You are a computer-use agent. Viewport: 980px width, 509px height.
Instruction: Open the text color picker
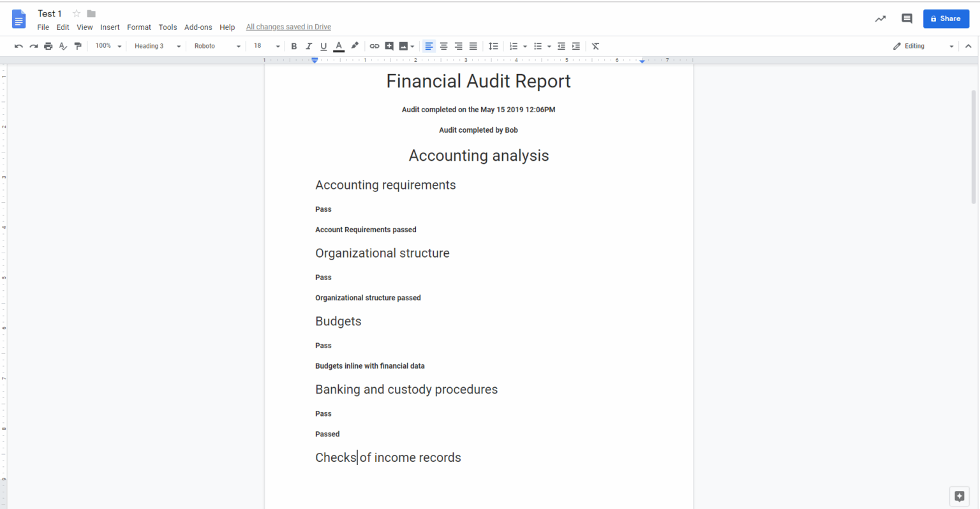tap(339, 45)
